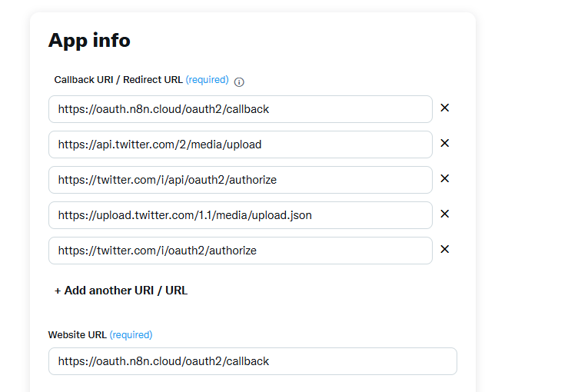Viewport: 568px width, 392px height.
Task: Click the gray page background beside the card
Action: coord(522,196)
